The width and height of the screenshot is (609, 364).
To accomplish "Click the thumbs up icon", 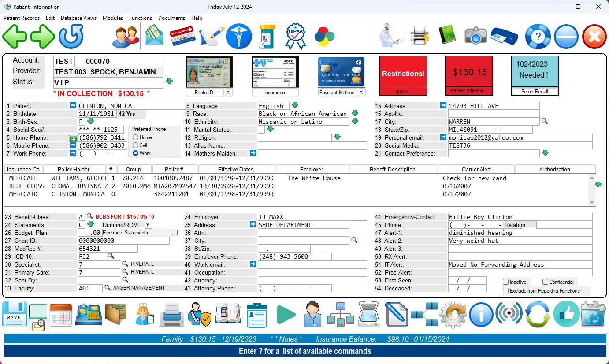I will pyautogui.click(x=566, y=314).
